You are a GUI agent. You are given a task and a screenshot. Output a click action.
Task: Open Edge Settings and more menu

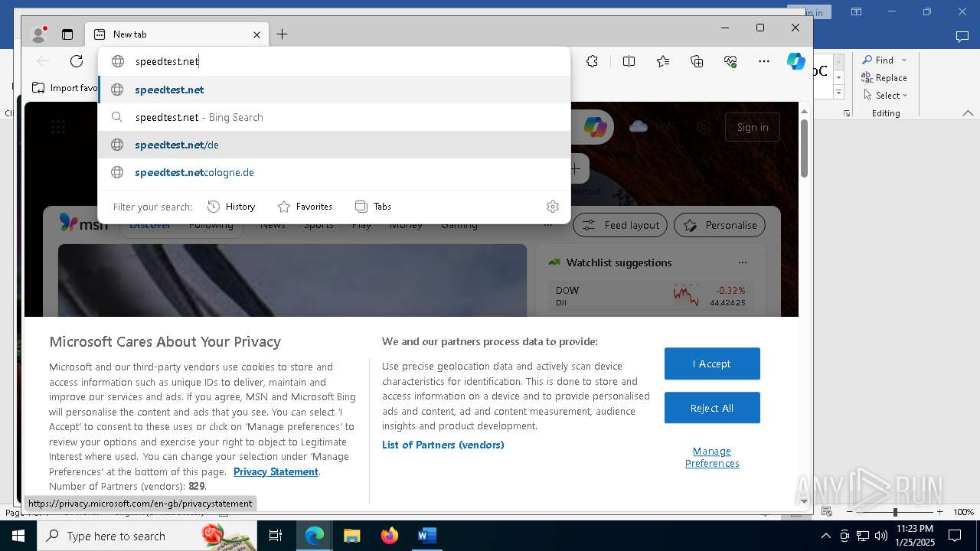[763, 61]
